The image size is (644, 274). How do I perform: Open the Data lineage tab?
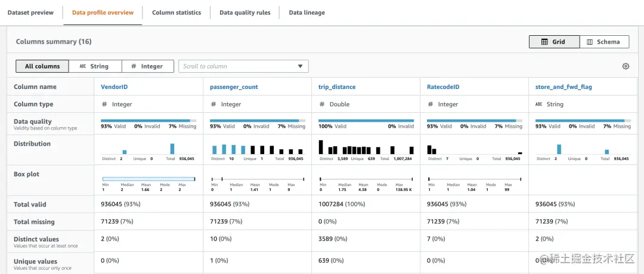click(307, 13)
